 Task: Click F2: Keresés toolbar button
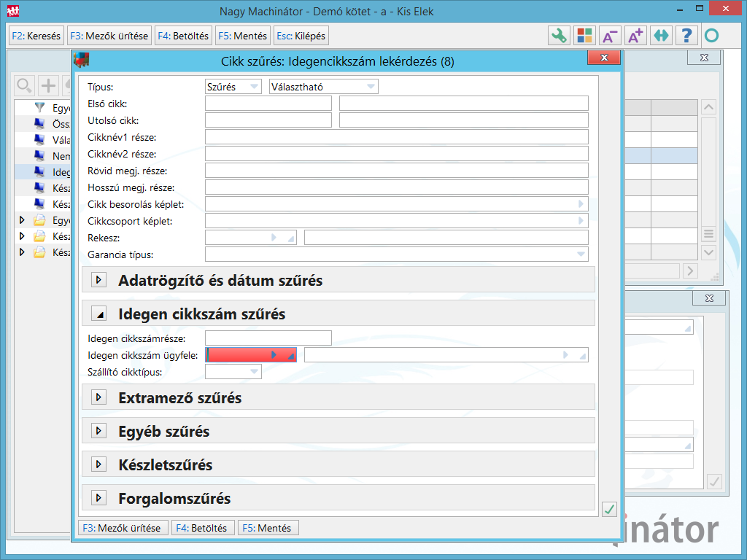click(36, 36)
